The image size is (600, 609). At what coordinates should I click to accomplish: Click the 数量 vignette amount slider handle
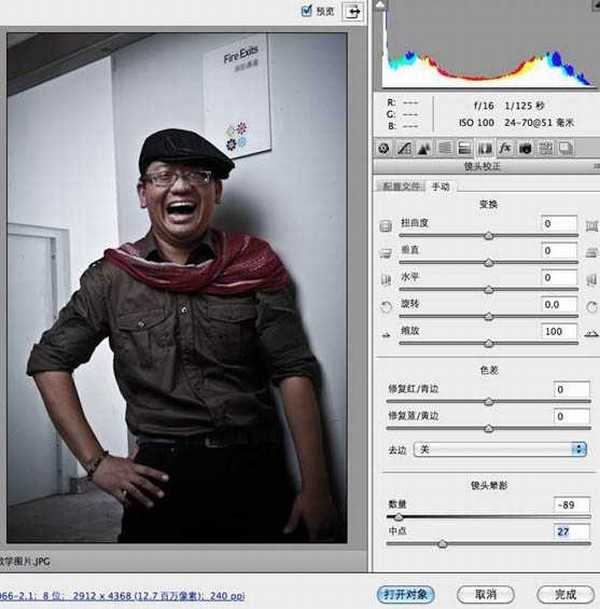[398, 517]
